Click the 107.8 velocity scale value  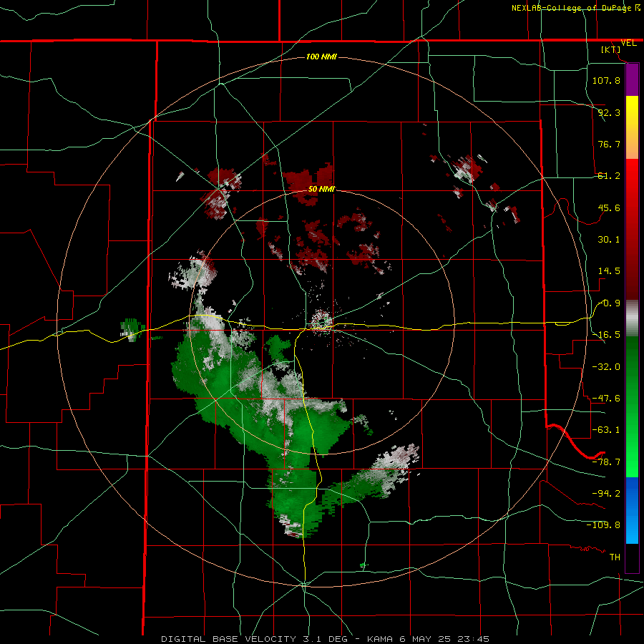coord(606,80)
